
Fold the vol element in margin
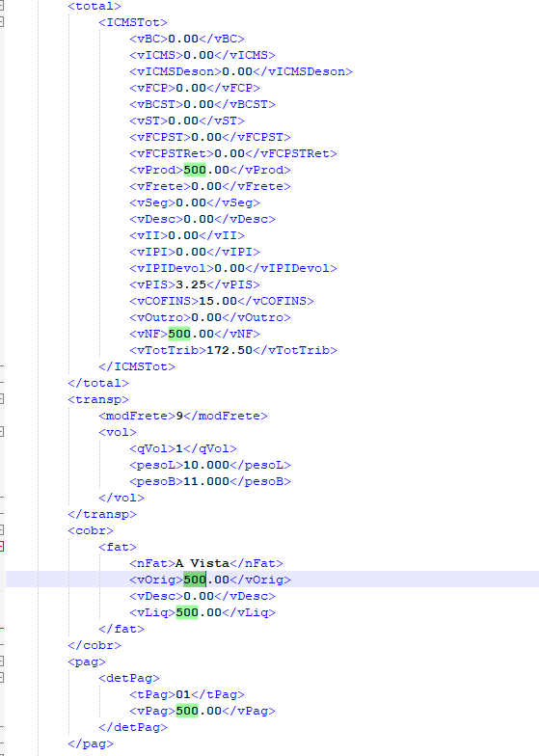point(2,432)
